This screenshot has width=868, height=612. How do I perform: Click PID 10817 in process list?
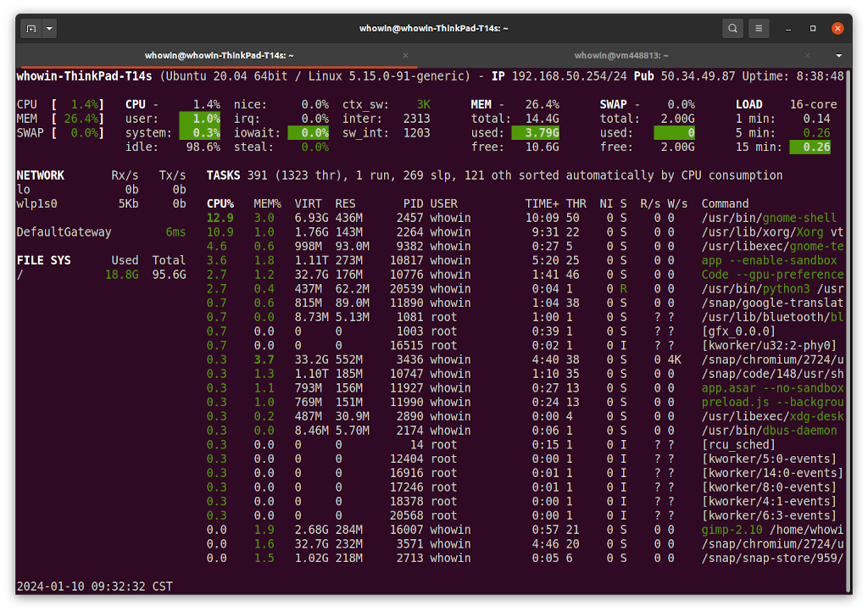coord(406,260)
